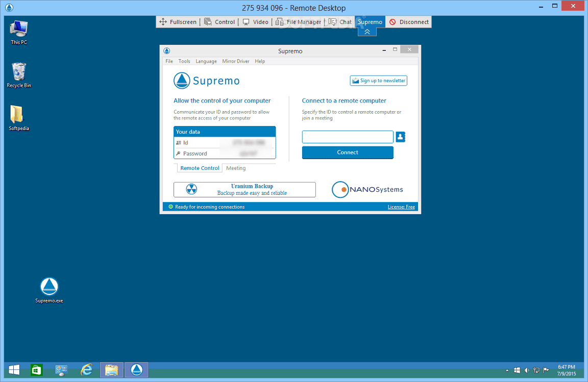The height and width of the screenshot is (382, 588).
Task: Click the Supremo logo in the window
Action: [x=207, y=81]
